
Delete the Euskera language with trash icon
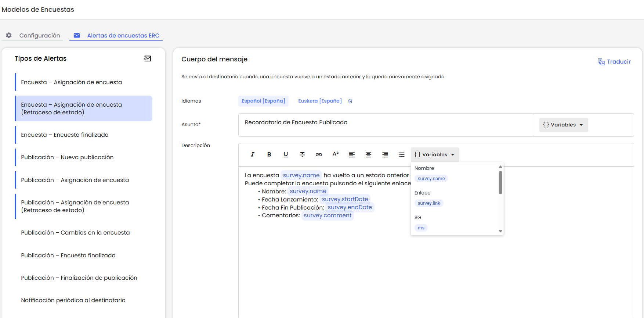tap(350, 101)
